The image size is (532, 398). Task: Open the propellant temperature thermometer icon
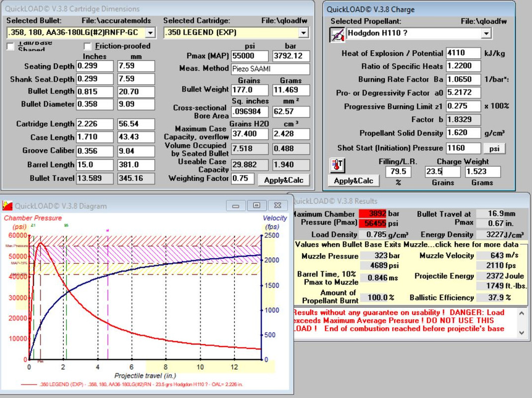(337, 165)
